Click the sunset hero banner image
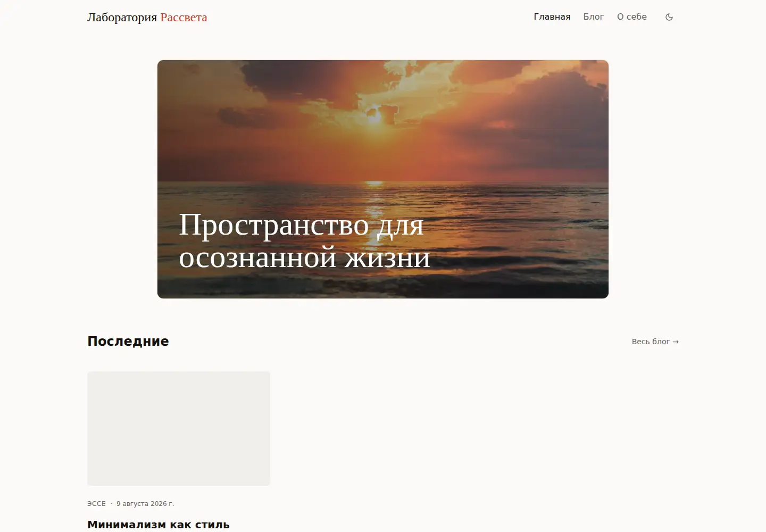Viewport: 766px width, 532px height. click(x=383, y=179)
